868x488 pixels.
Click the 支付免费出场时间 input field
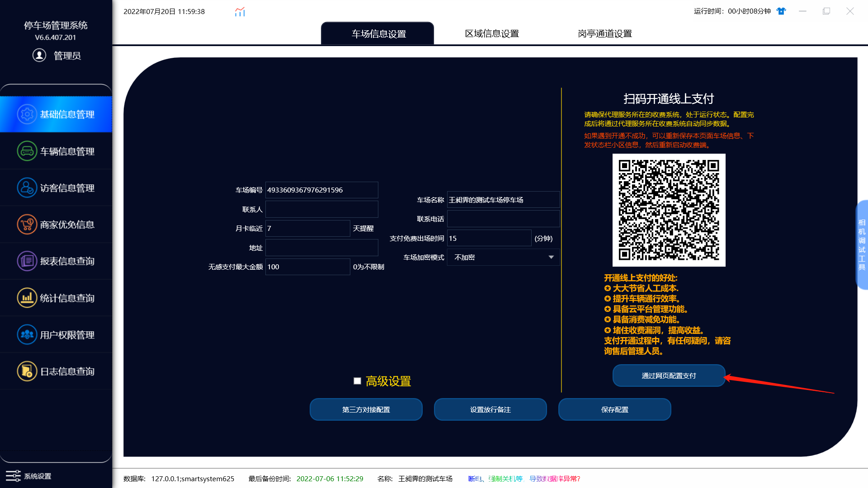489,238
